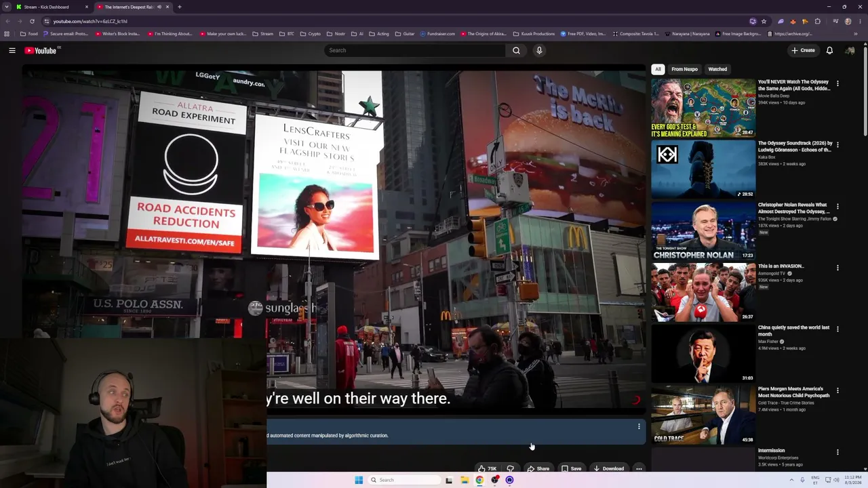The height and width of the screenshot is (488, 868).
Task: Open the Crypto bookmarks folder
Action: pyautogui.click(x=311, y=34)
